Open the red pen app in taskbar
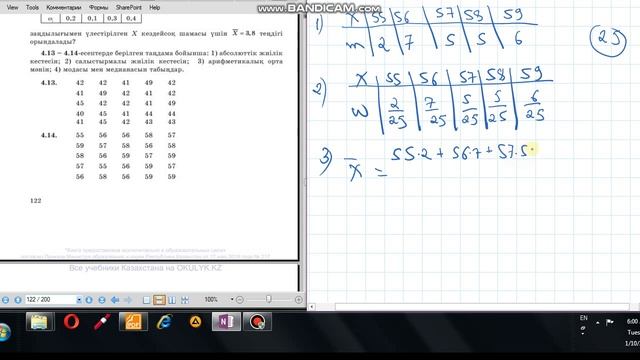Screen dimensions: 640x360 (102, 322)
